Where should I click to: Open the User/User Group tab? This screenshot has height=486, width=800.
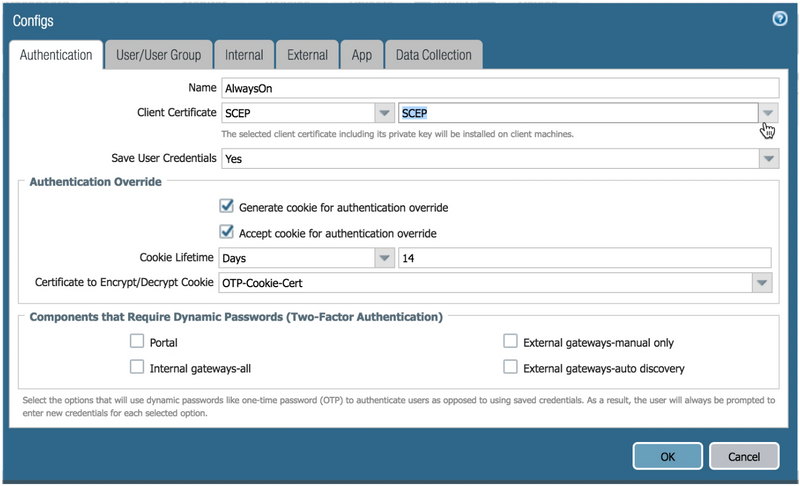pyautogui.click(x=158, y=55)
